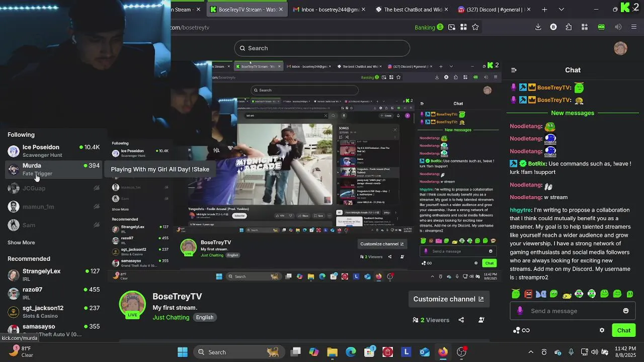The image size is (644, 362).
Task: Open sgt_jackson12 recommended channel
Action: pos(53,312)
